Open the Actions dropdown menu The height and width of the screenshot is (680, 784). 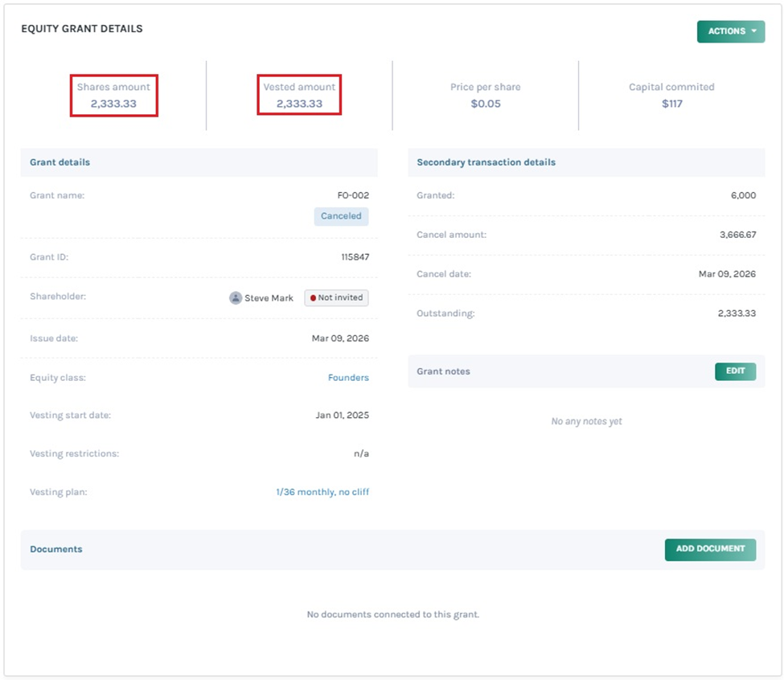coord(730,31)
